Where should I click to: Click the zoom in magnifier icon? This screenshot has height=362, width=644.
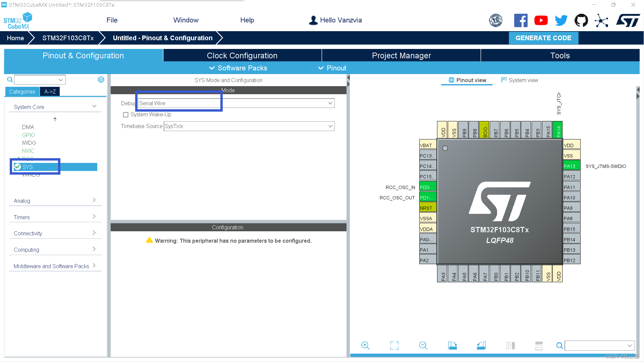[x=365, y=346]
